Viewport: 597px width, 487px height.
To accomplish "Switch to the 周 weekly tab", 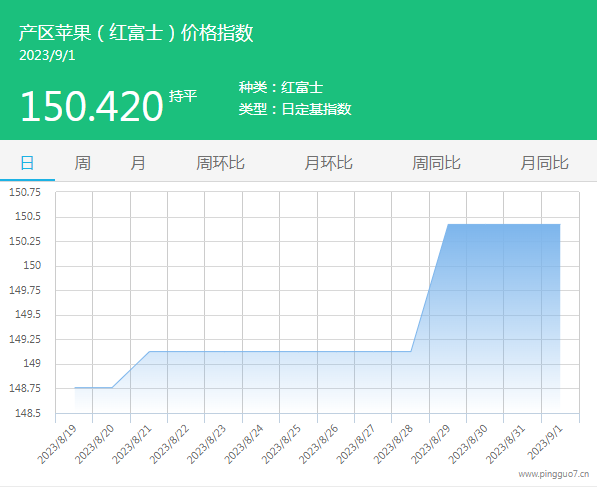I will click(x=83, y=163).
